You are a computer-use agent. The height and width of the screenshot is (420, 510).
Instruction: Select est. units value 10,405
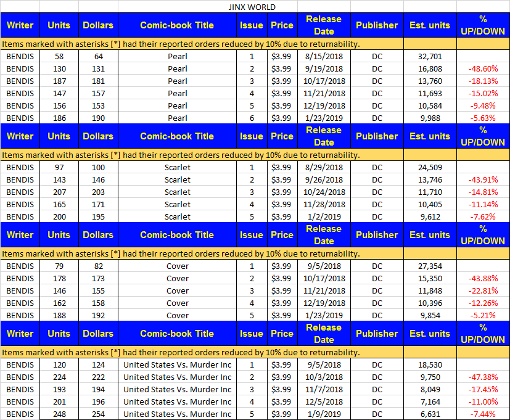tap(430, 204)
